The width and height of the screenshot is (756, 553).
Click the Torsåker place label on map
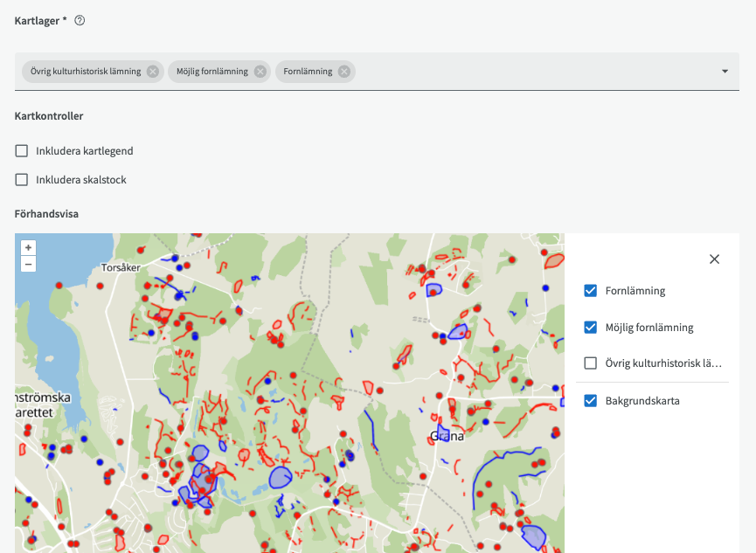(121, 267)
